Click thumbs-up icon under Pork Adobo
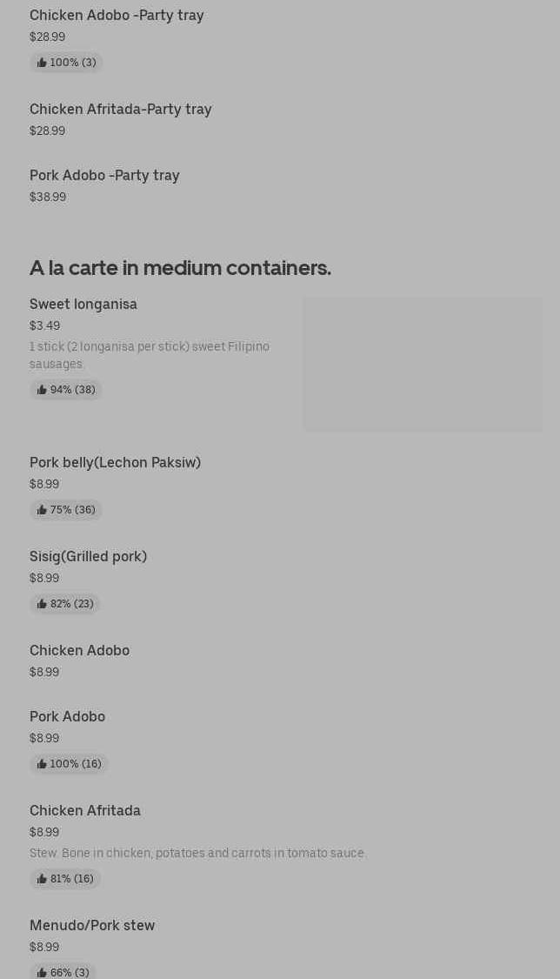 [42, 764]
